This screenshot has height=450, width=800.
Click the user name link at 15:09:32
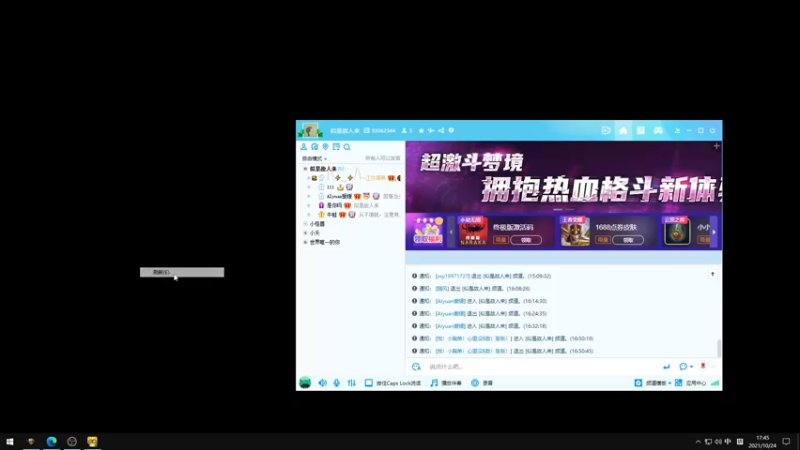point(452,276)
